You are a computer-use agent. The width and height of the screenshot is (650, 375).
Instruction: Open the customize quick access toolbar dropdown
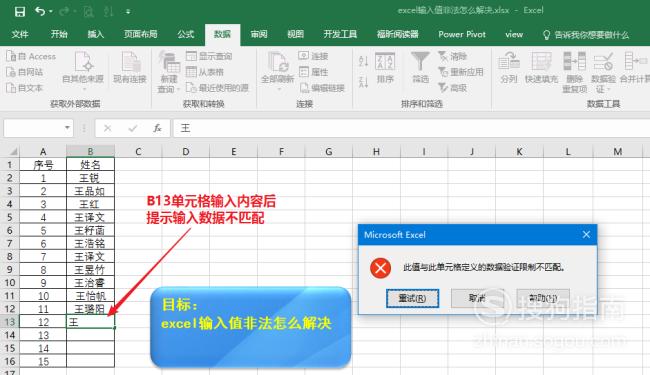(128, 12)
